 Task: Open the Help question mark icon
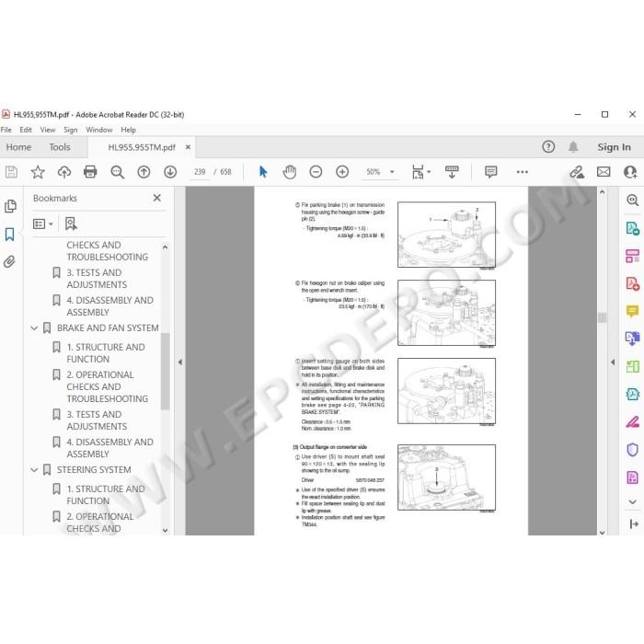[x=548, y=146]
